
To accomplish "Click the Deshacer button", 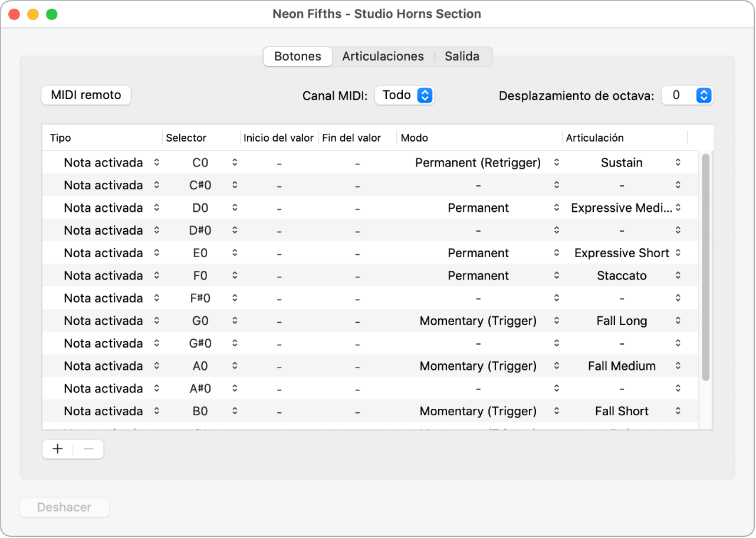I will [x=64, y=507].
